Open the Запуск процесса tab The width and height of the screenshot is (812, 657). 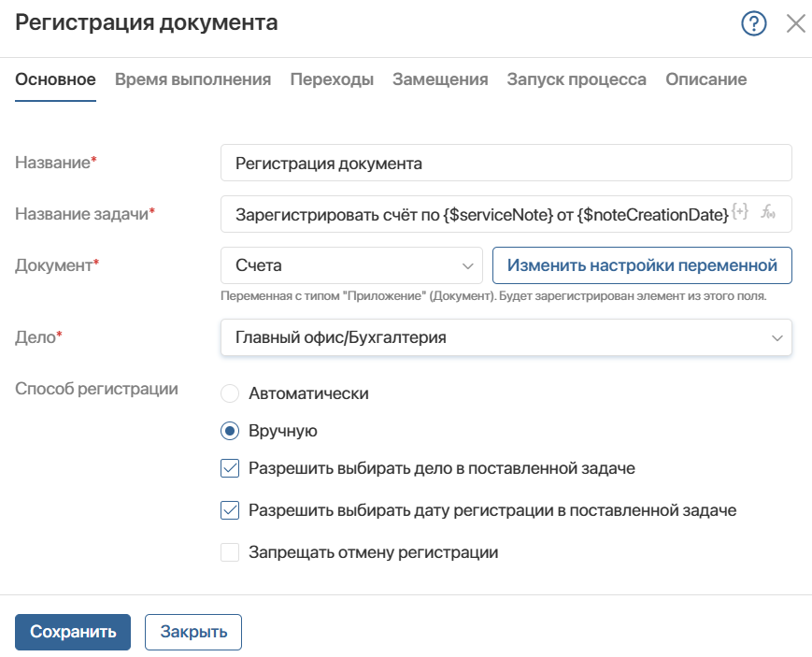[x=577, y=79]
